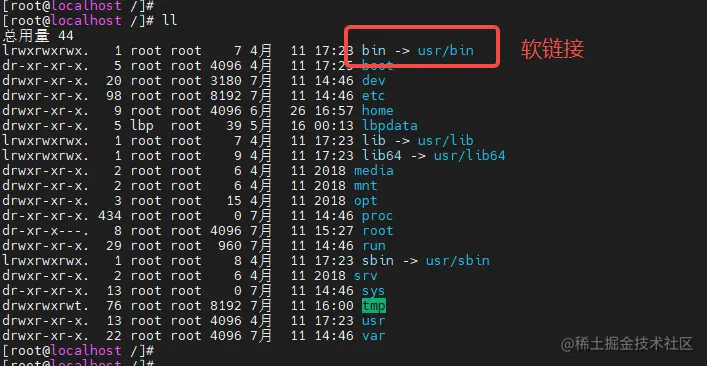707x366 pixels.
Task: Click the 稀土掘金技术社区 watermark
Action: 627,344
